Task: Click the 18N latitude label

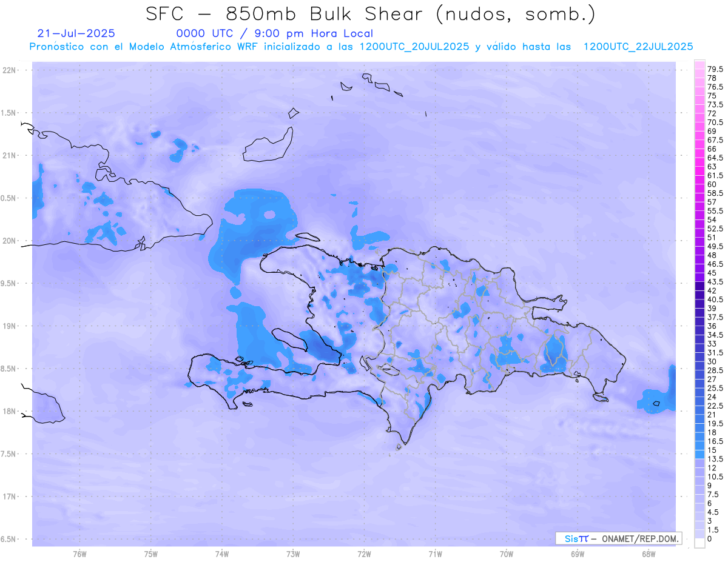Action: point(10,412)
